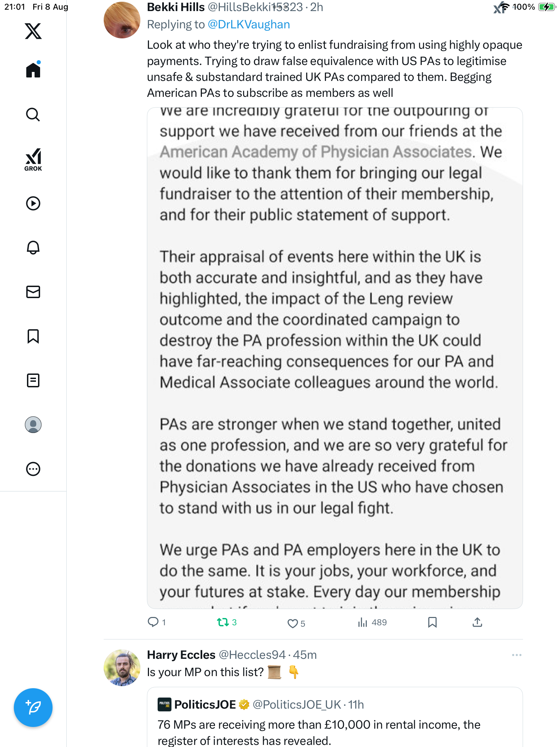Bookmark Bekki Hills' reply
Viewport: 560px width, 747px height.
click(x=432, y=622)
